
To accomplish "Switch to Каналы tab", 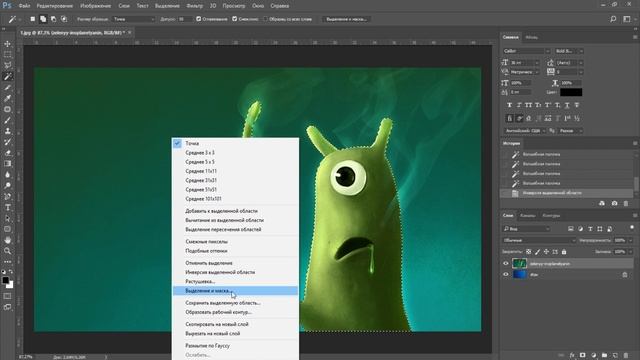I will pos(528,216).
